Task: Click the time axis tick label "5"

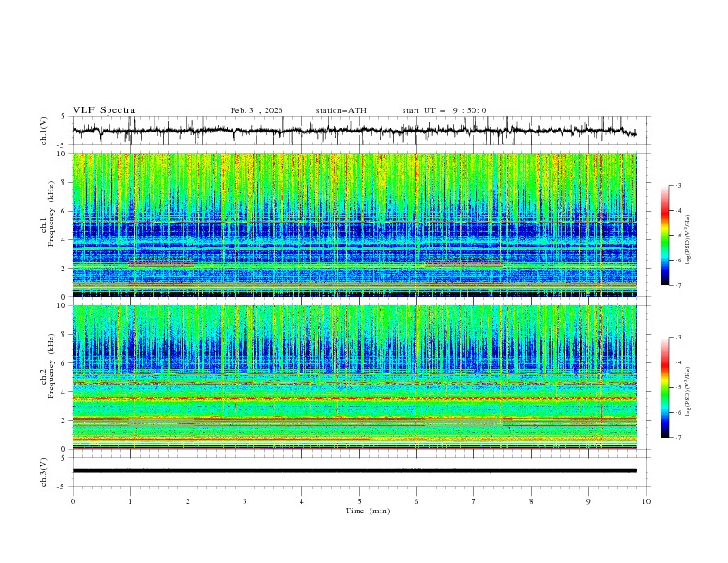Action: (x=359, y=501)
